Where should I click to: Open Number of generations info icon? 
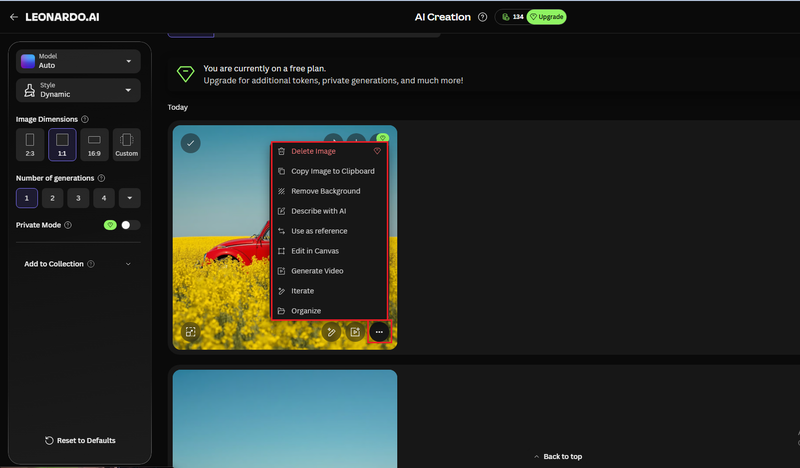101,178
